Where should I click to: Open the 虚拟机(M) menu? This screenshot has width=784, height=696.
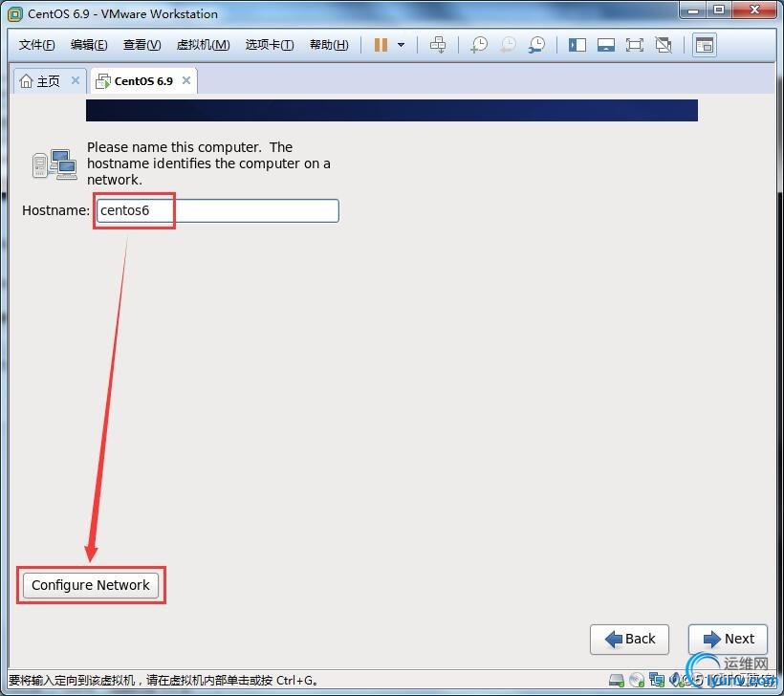(x=203, y=45)
